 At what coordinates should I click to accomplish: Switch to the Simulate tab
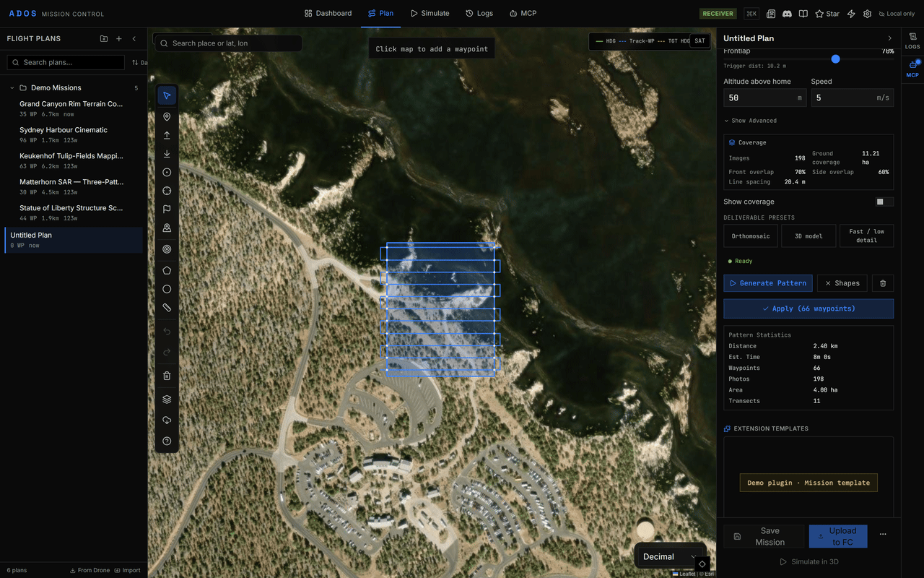pos(430,13)
